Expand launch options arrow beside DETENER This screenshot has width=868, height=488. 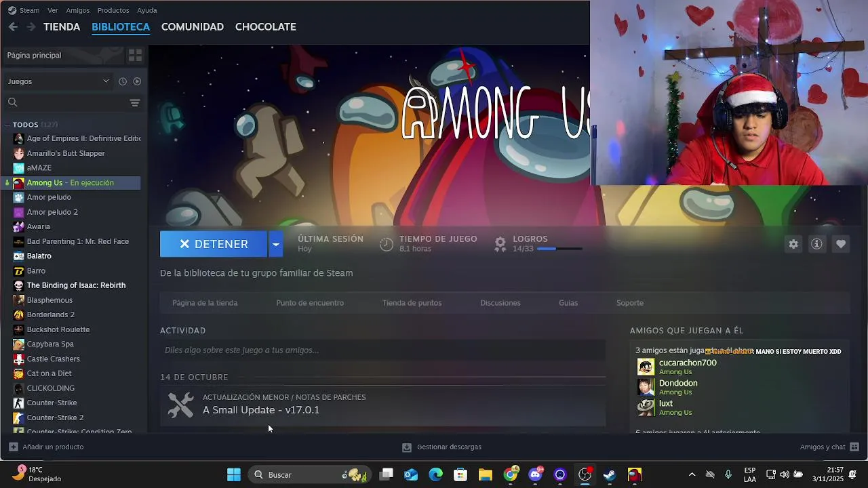[275, 244]
